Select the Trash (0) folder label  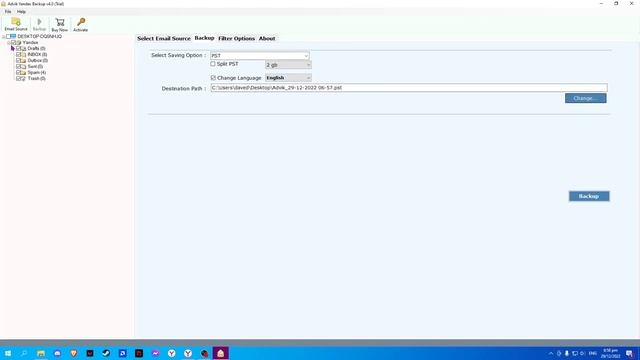[36, 78]
